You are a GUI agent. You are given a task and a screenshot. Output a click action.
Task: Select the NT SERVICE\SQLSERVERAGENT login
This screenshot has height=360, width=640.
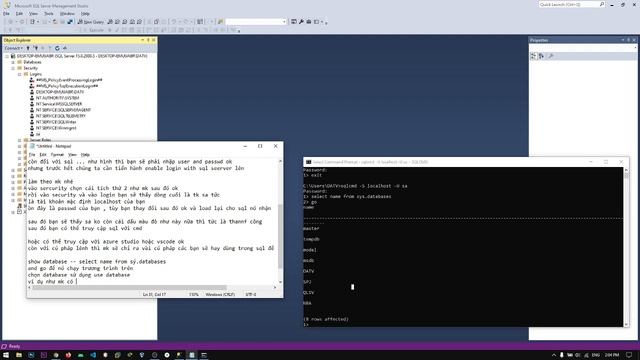click(63, 110)
